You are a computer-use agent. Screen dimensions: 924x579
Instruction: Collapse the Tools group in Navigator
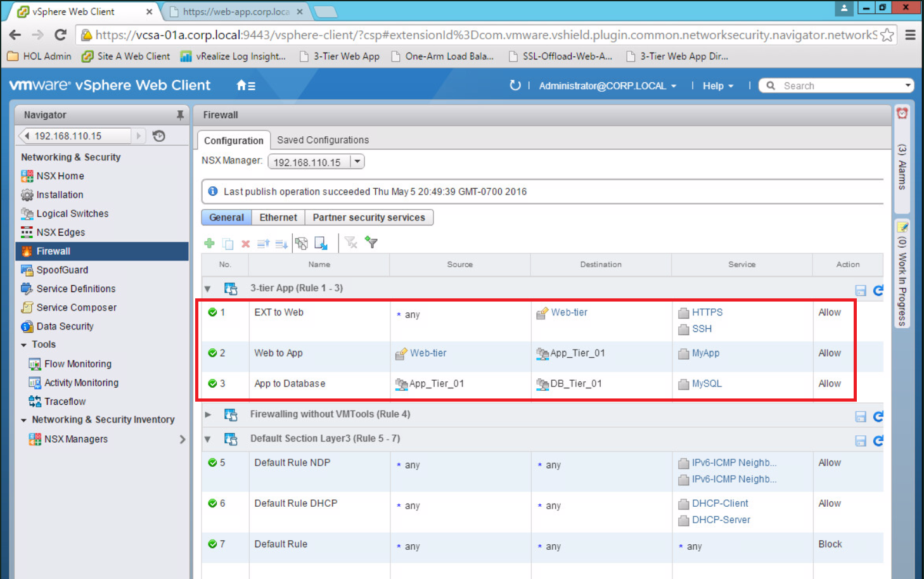point(24,345)
